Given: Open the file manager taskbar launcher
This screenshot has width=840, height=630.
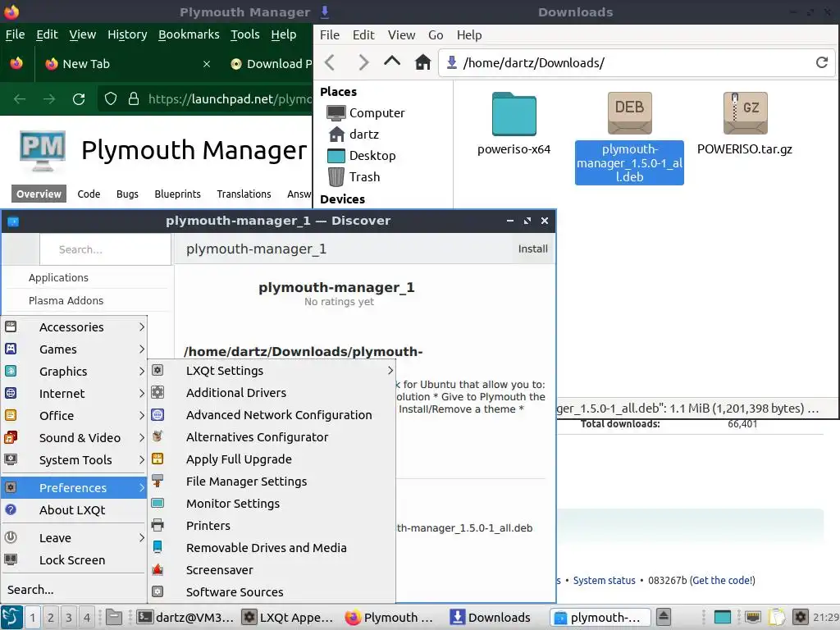Looking at the screenshot, I should click(113, 617).
